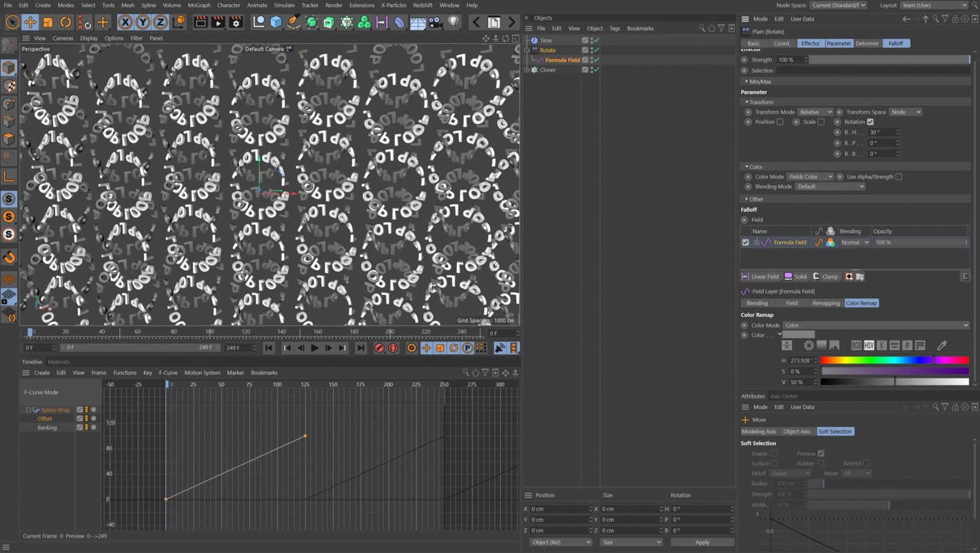Toggle the Y axis lock
The width and height of the screenshot is (980, 553).
(143, 23)
